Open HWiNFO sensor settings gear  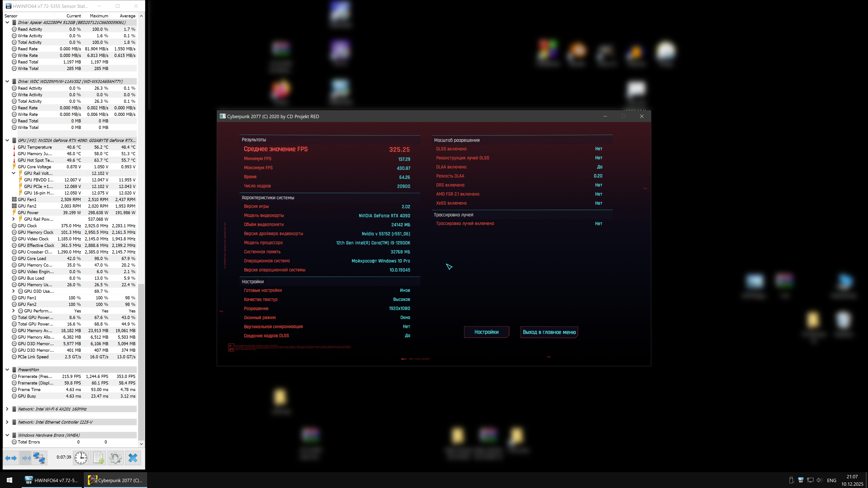116,458
